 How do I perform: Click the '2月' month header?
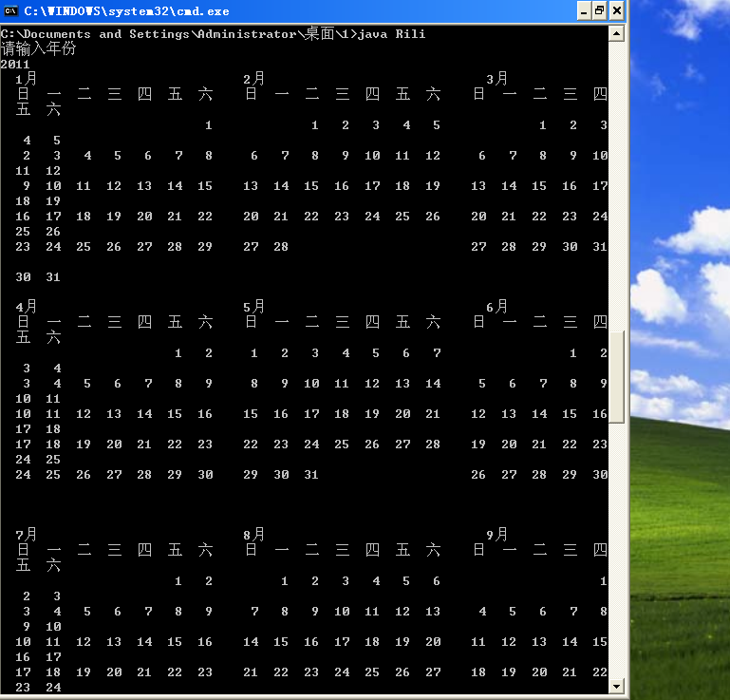click(253, 78)
